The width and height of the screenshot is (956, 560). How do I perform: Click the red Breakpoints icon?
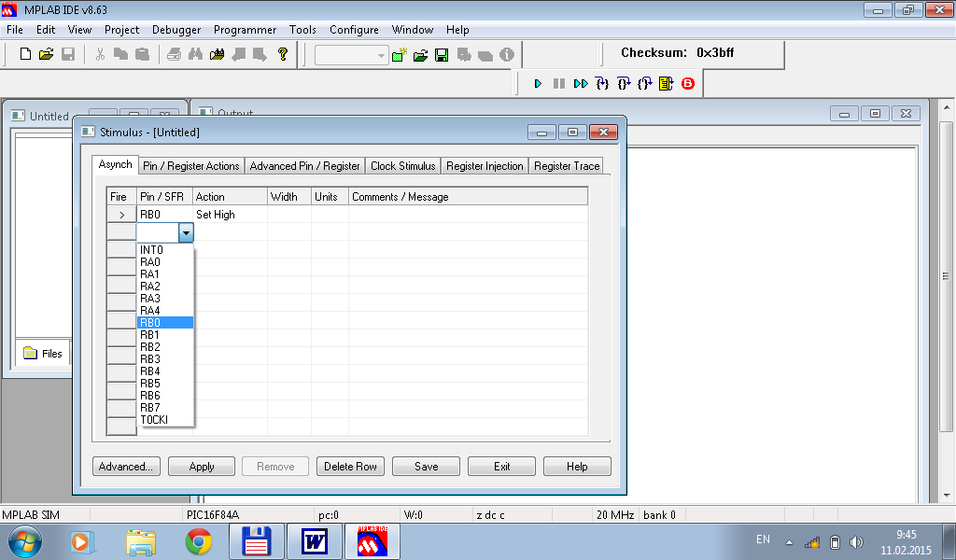[688, 83]
